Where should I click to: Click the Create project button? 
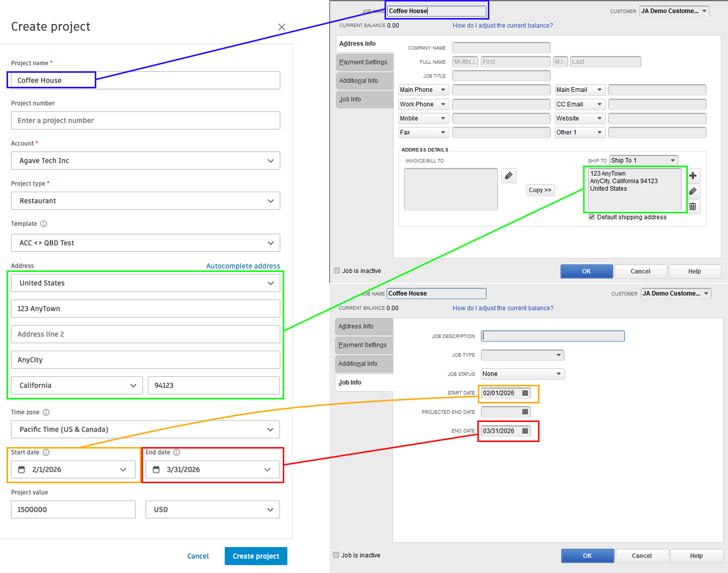point(256,556)
